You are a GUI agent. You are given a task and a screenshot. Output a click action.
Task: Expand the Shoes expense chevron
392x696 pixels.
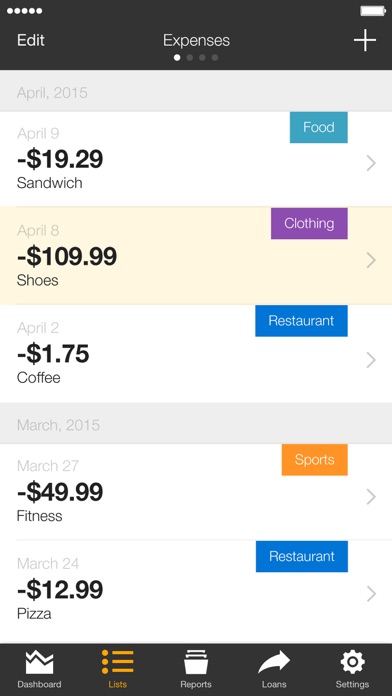point(372,261)
